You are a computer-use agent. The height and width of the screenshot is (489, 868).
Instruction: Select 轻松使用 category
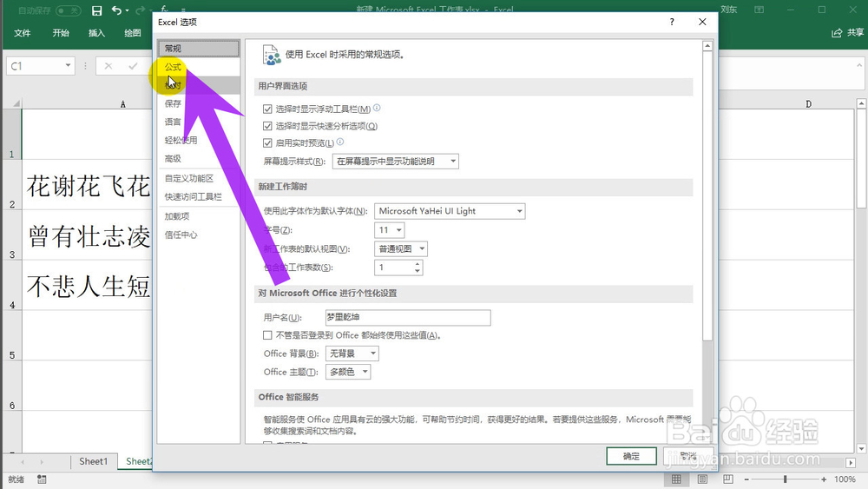[199, 140]
